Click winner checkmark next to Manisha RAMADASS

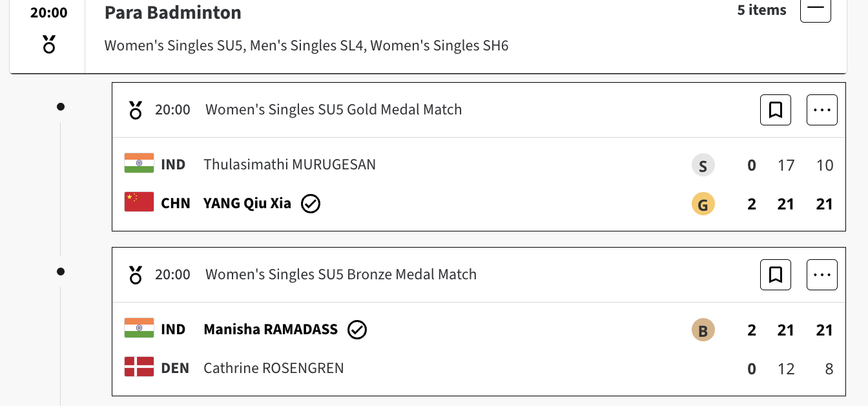[357, 330]
